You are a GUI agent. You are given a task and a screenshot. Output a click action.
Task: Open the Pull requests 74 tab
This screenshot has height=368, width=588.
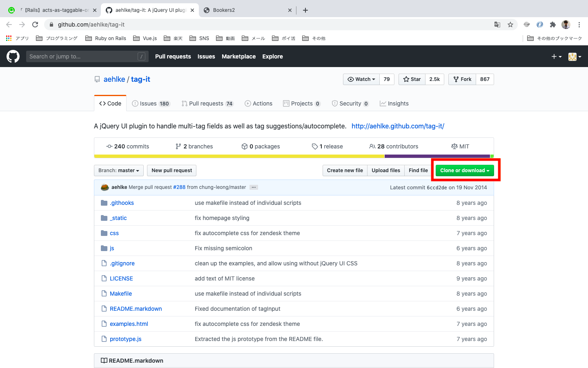207,103
